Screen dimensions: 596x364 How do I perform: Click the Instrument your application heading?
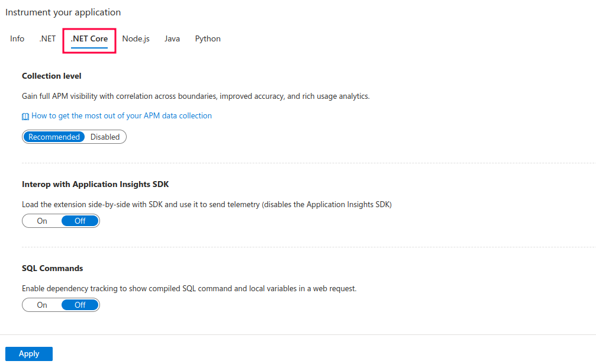tap(63, 12)
